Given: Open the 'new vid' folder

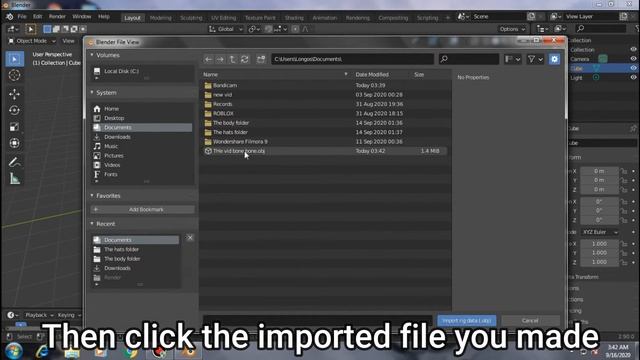Looking at the screenshot, I should click(x=222, y=95).
